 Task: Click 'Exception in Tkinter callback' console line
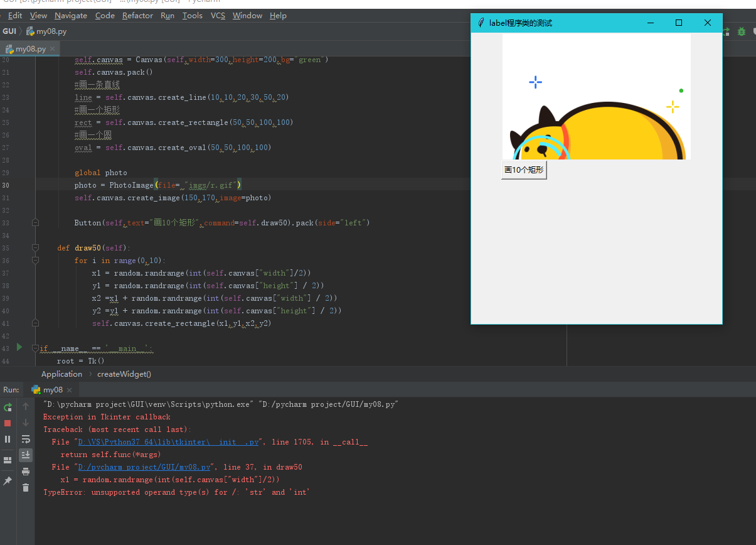click(107, 417)
